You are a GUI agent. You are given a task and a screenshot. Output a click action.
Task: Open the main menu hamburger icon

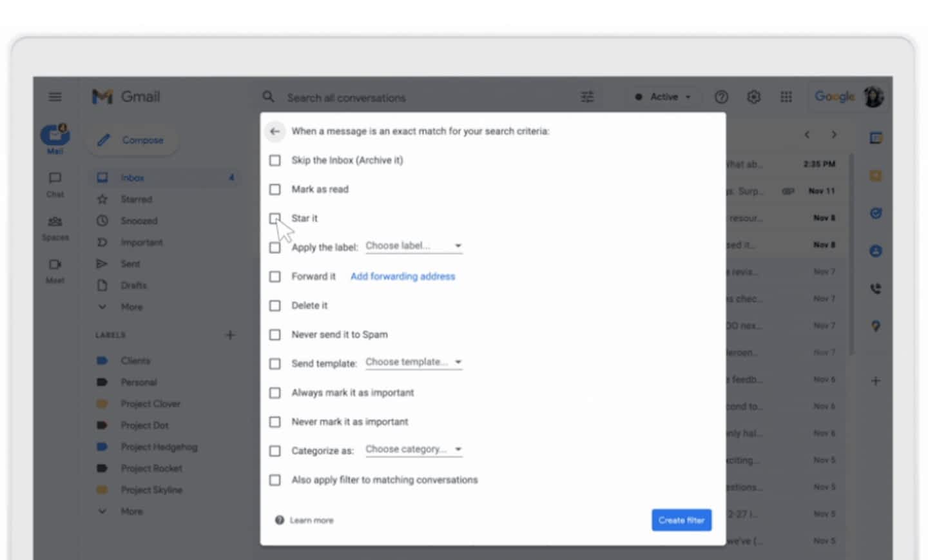click(55, 97)
